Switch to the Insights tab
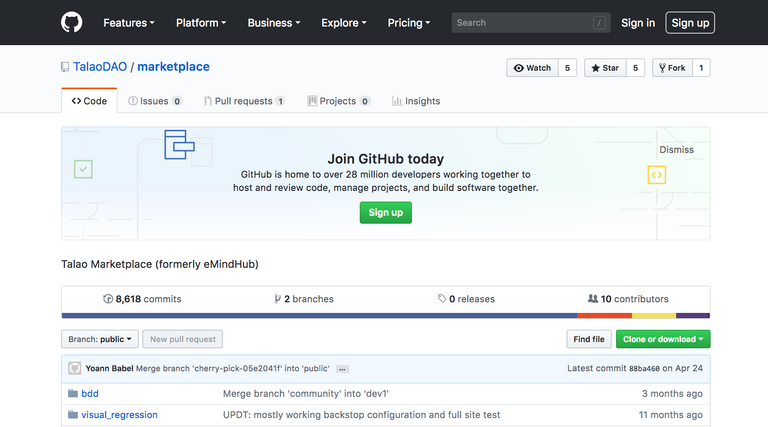 (x=416, y=101)
